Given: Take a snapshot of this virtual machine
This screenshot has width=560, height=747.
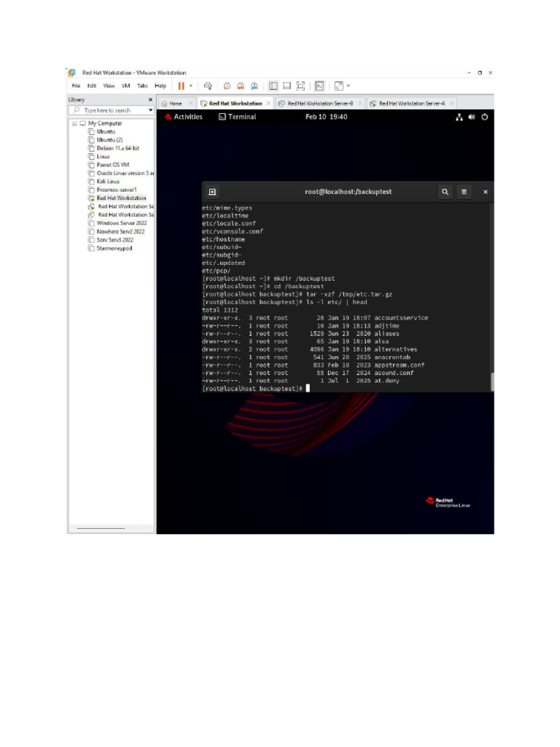Looking at the screenshot, I should point(227,86).
